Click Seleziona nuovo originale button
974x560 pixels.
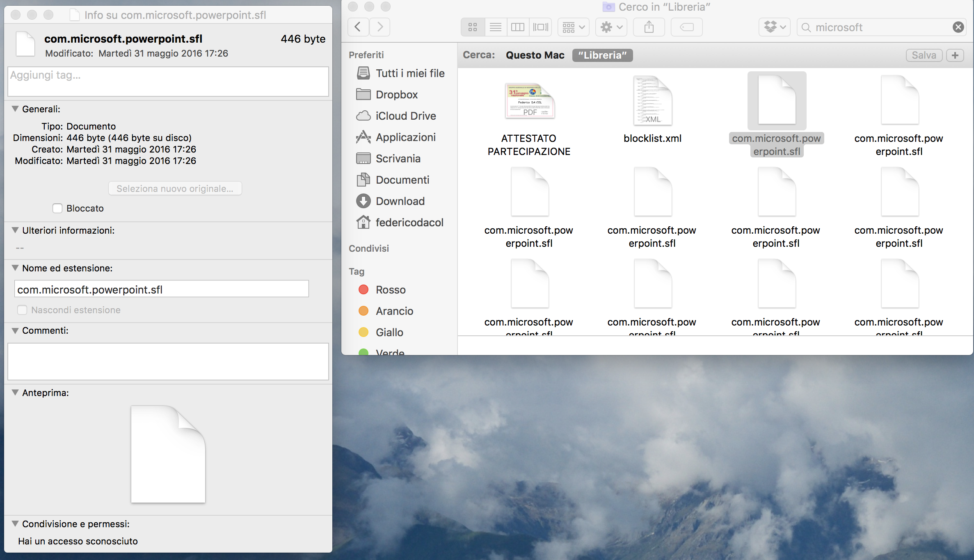tap(175, 189)
